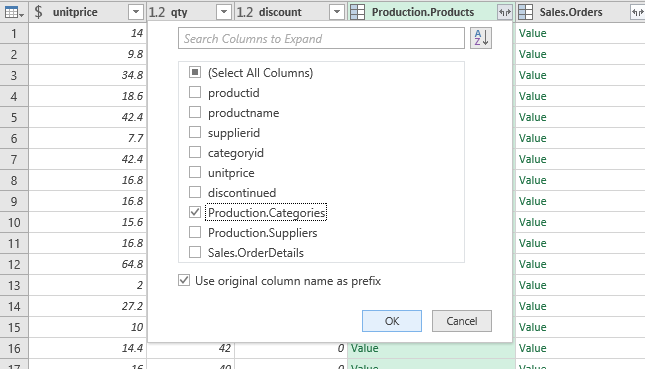This screenshot has width=645, height=369.
Task: Open the qty column filter dropdown
Action: (x=224, y=12)
